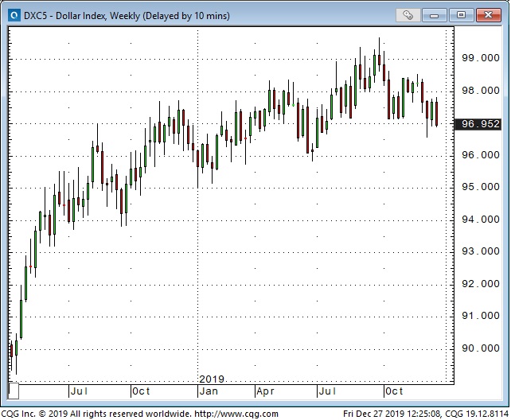Click the Jan label on the time axis
Image resolution: width=511 pixels, height=420 pixels.
(x=209, y=391)
